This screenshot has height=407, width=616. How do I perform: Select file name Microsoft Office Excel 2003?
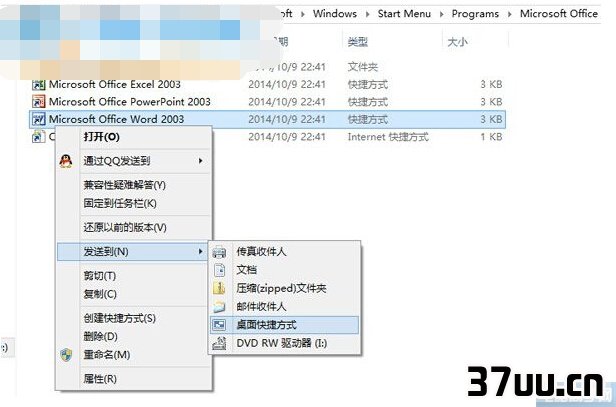[115, 84]
